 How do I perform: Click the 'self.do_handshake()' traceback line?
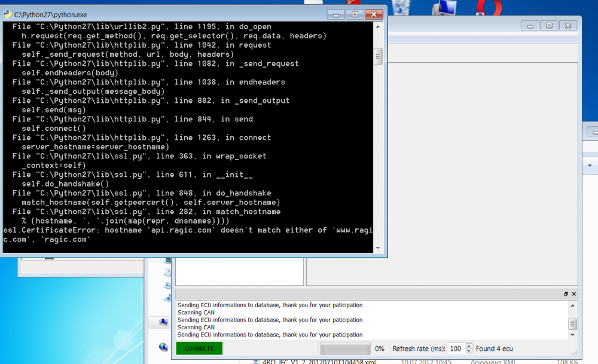(x=65, y=183)
